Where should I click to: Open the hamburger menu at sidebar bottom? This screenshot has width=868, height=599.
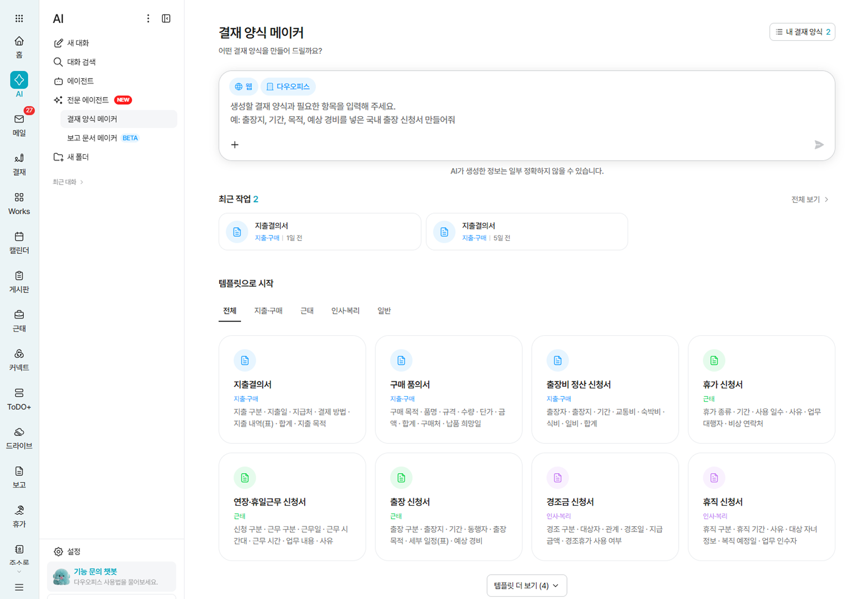[19, 587]
